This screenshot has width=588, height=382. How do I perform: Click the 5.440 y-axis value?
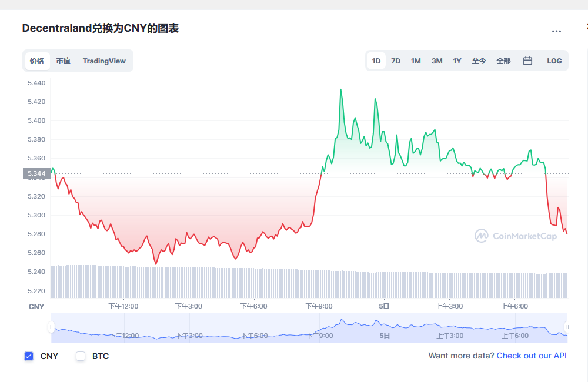pos(36,83)
